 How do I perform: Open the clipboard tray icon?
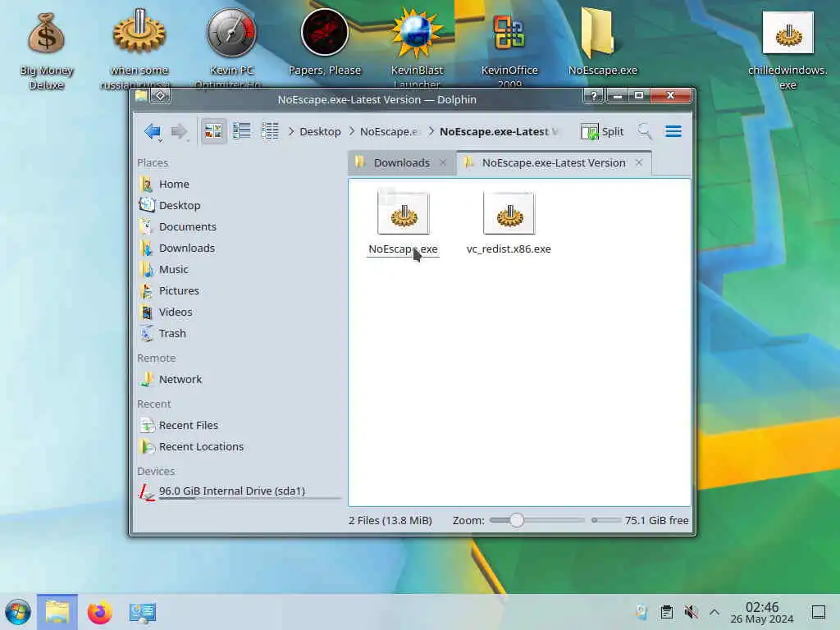666,612
